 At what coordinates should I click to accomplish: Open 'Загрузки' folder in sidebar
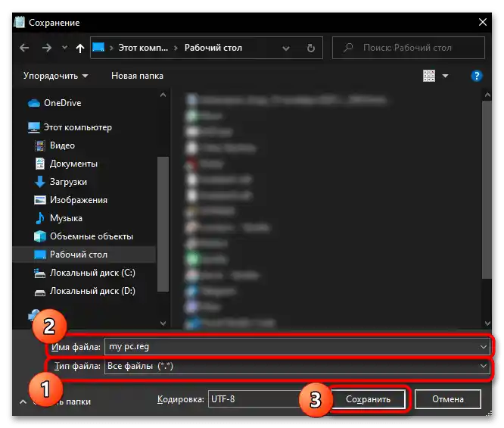pos(68,182)
